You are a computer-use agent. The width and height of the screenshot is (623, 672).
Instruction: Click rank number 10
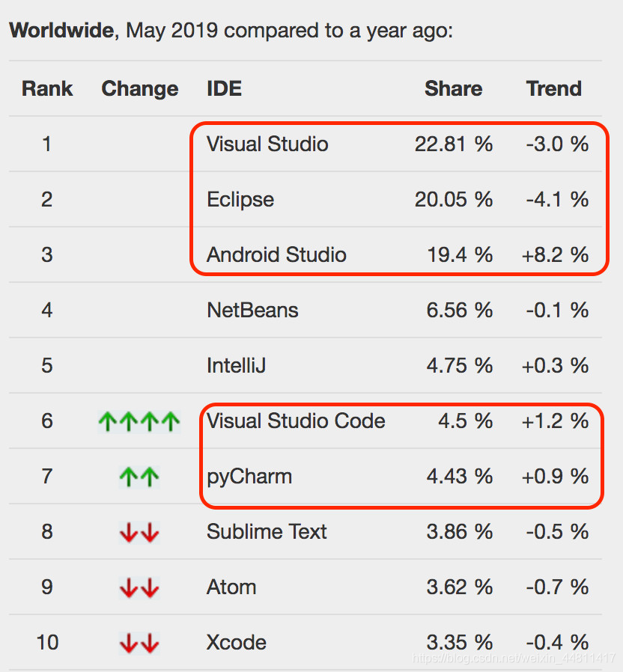click(x=47, y=642)
